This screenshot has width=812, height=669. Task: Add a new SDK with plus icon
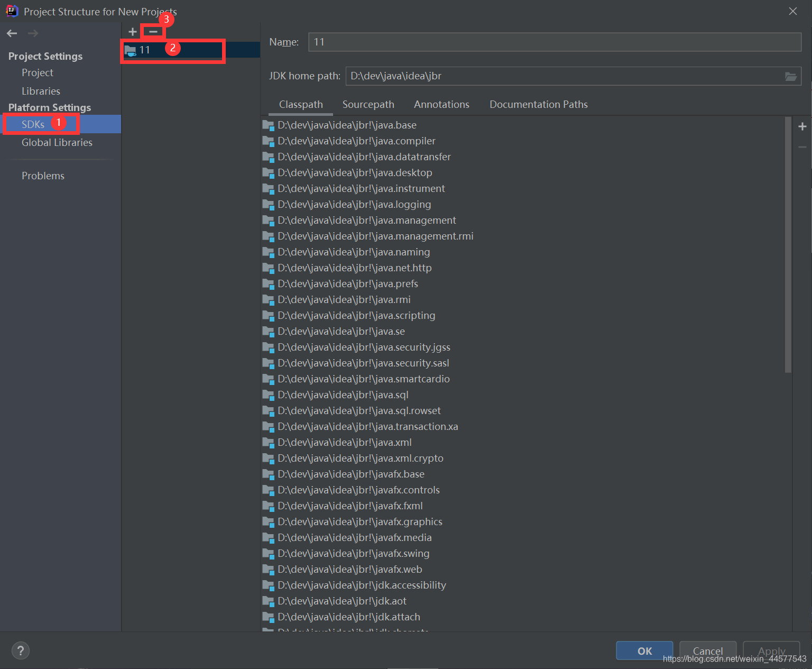click(133, 32)
